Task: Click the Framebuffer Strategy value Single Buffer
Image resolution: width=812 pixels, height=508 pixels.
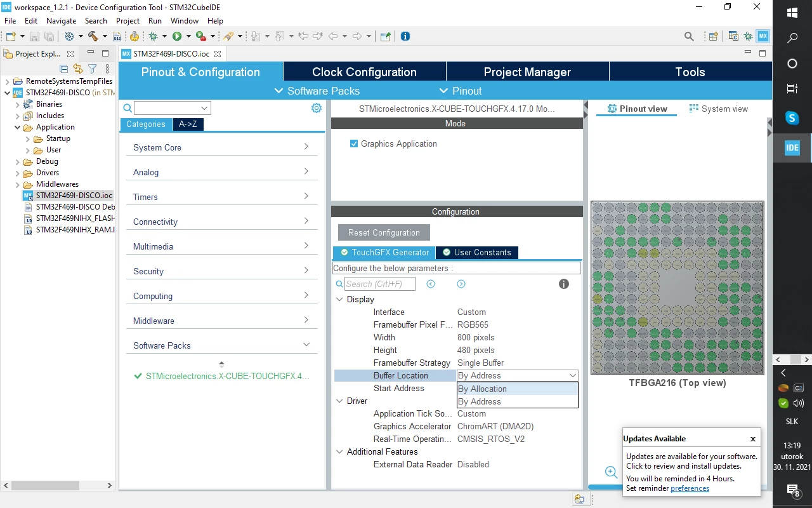Action: 481,363
